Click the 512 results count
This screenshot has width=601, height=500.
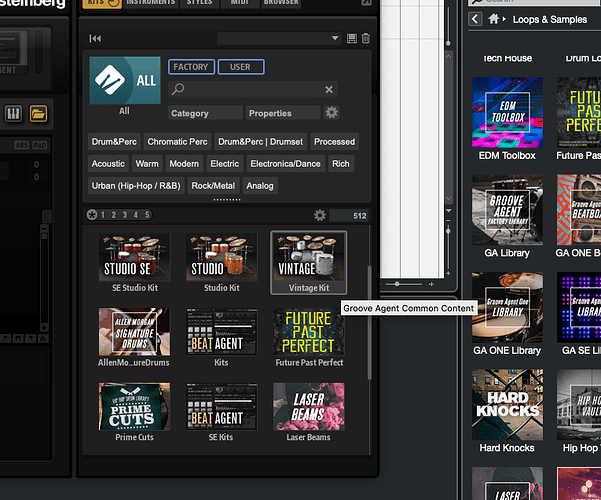click(x=349, y=215)
